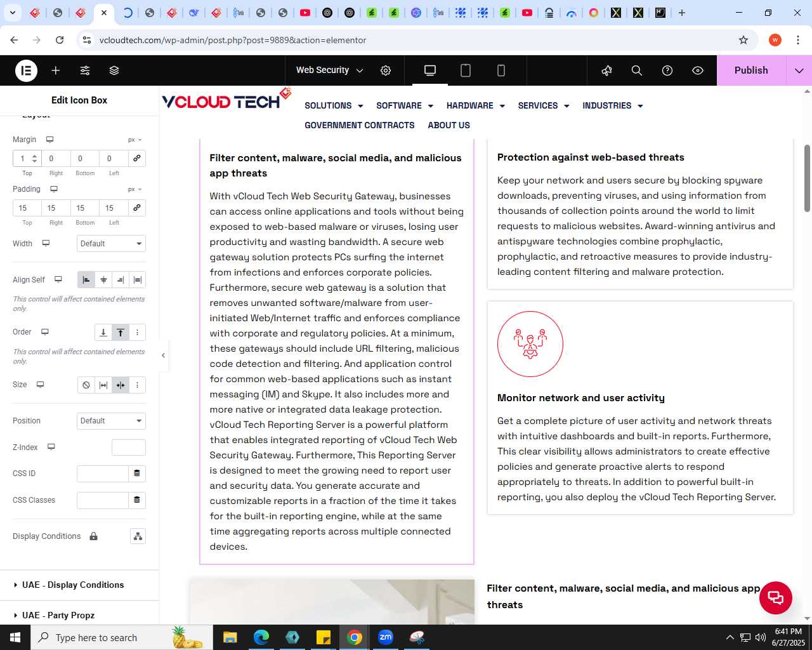This screenshot has height=650, width=812.
Task: Click the Padding Right input field
Action: coord(56,208)
